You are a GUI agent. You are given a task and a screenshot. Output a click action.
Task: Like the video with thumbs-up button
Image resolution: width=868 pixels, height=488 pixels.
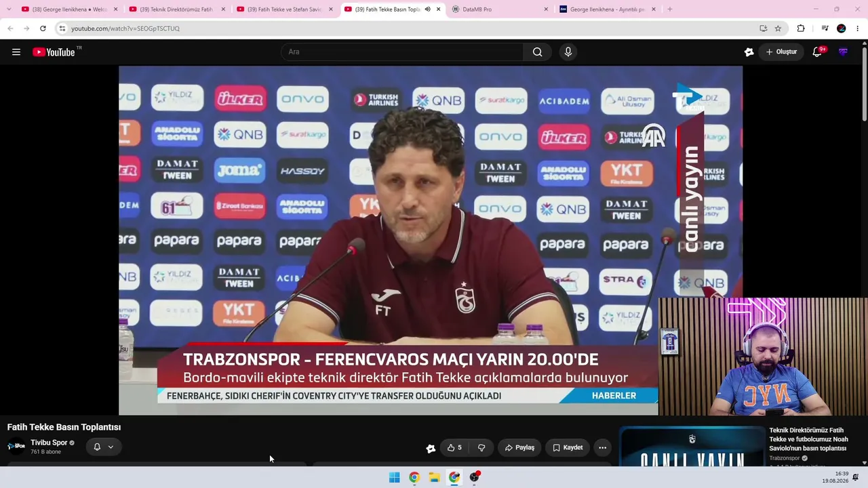[454, 447]
